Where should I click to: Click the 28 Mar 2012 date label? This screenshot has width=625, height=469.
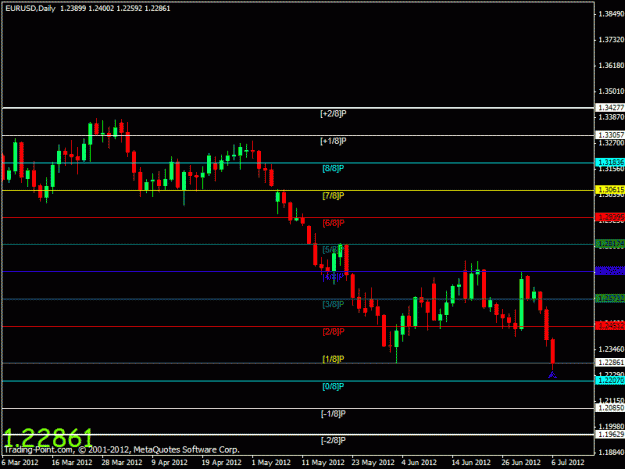pyautogui.click(x=122, y=462)
